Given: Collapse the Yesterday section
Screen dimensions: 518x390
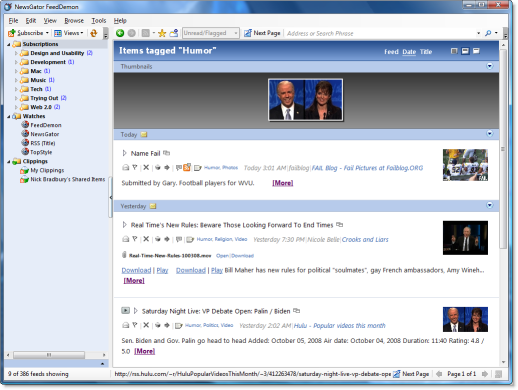Looking at the screenshot, I should click(489, 205).
